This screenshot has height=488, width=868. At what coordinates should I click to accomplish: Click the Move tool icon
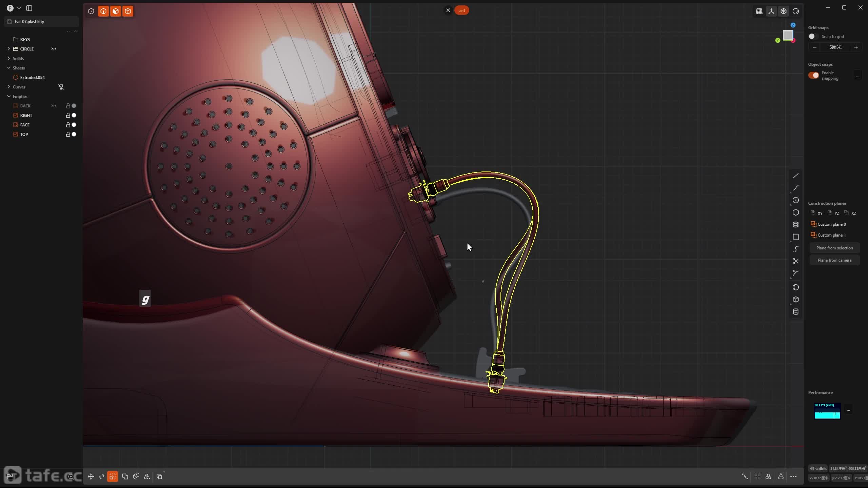(x=91, y=476)
